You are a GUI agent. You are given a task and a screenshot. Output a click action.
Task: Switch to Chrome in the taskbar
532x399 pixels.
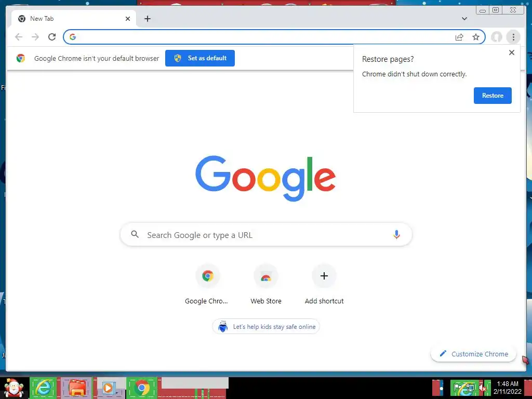coord(142,388)
